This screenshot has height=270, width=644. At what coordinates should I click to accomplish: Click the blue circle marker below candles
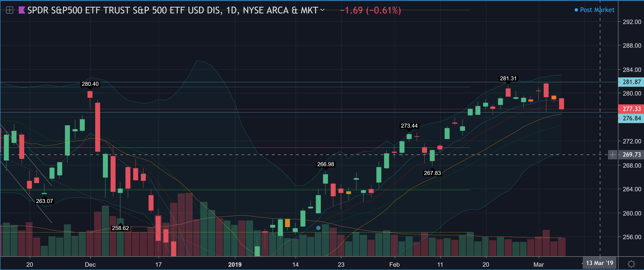click(318, 228)
